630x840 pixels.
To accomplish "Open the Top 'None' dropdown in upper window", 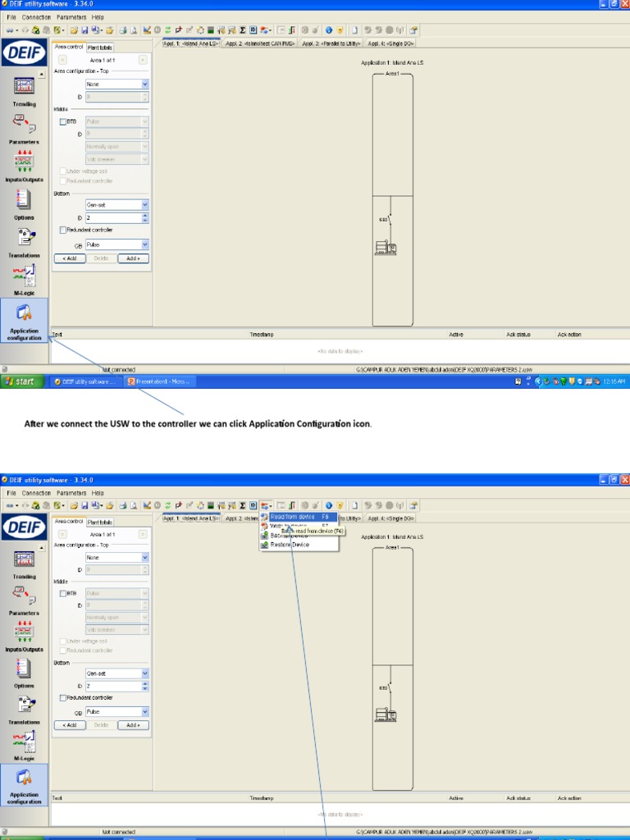I will [x=116, y=84].
